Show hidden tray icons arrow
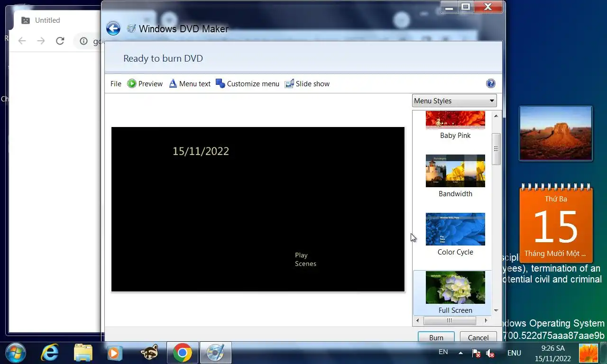Screen dimensions: 607x364 pos(460,353)
